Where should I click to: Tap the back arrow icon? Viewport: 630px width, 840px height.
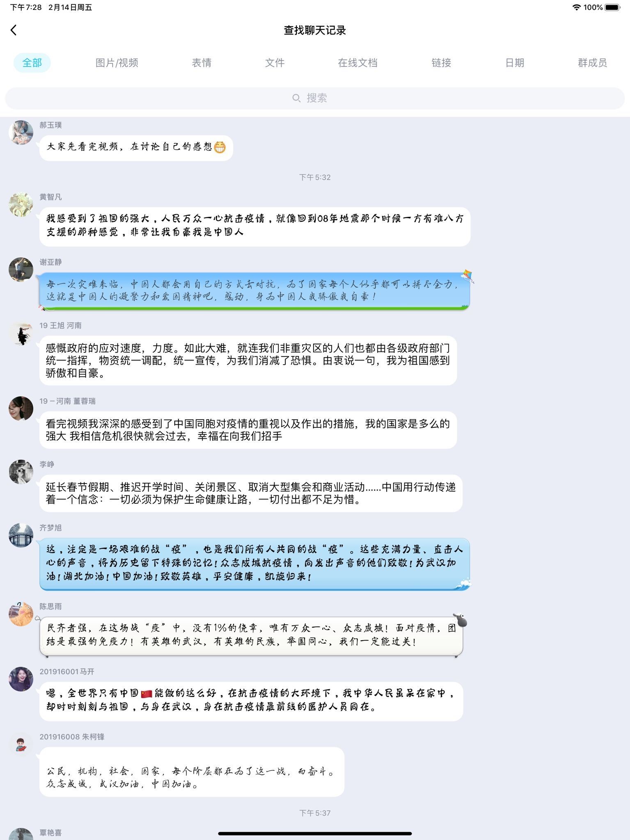point(14,30)
